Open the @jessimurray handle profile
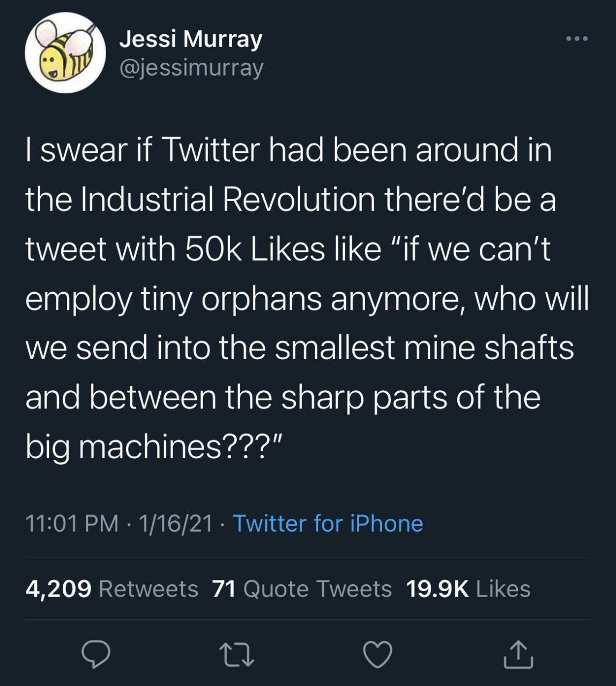 click(x=192, y=68)
